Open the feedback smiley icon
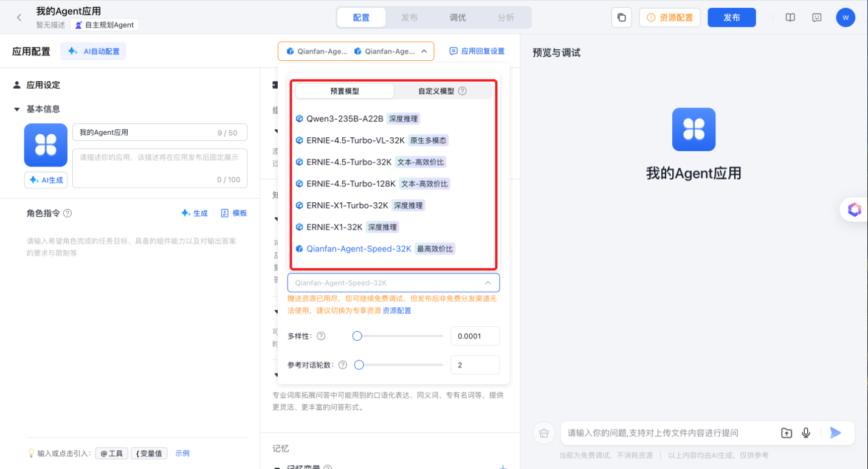The height and width of the screenshot is (469, 868). point(817,18)
